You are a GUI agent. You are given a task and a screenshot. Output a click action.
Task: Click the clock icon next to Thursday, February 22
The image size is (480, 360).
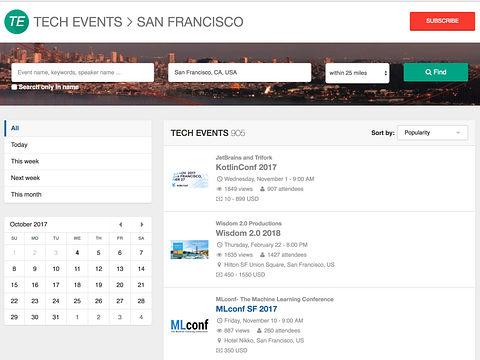219,245
